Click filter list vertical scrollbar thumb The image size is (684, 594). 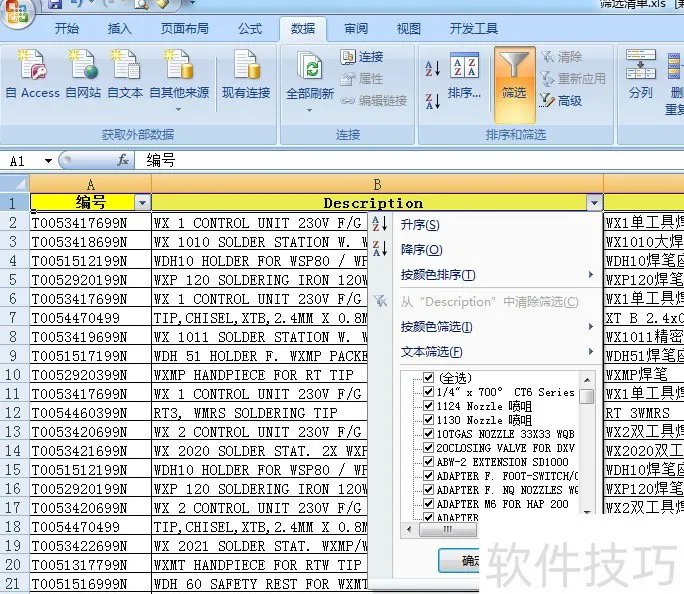(587, 396)
